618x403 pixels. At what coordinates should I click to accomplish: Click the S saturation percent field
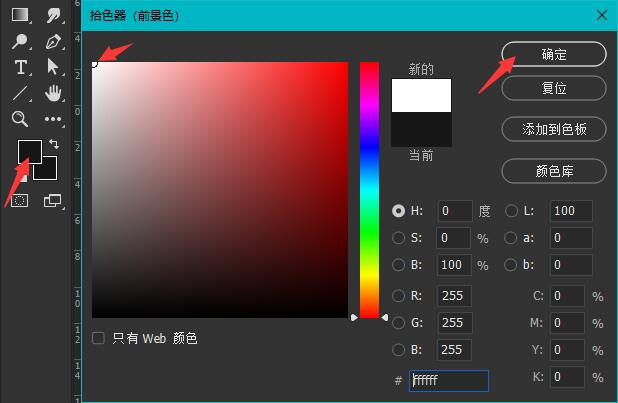pyautogui.click(x=454, y=238)
